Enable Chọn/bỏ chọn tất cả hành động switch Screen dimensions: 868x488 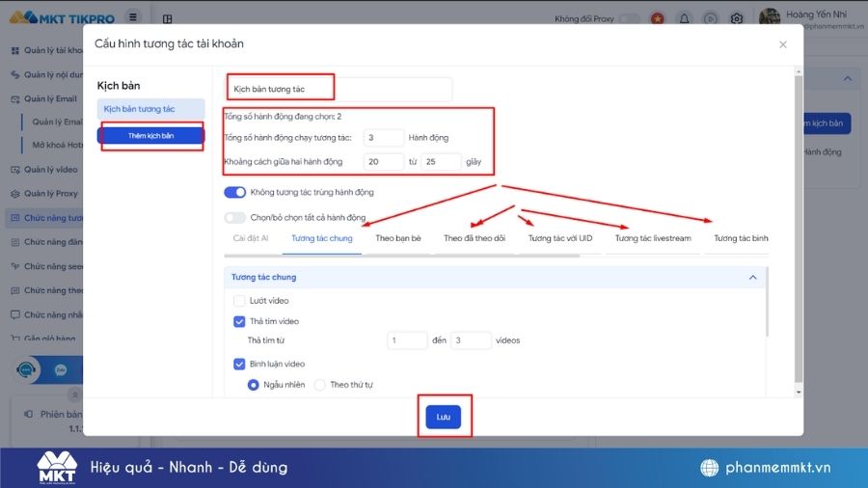tap(234, 217)
